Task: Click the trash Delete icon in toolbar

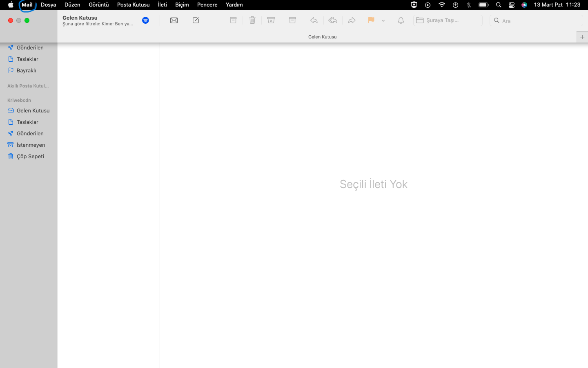Action: (x=252, y=20)
